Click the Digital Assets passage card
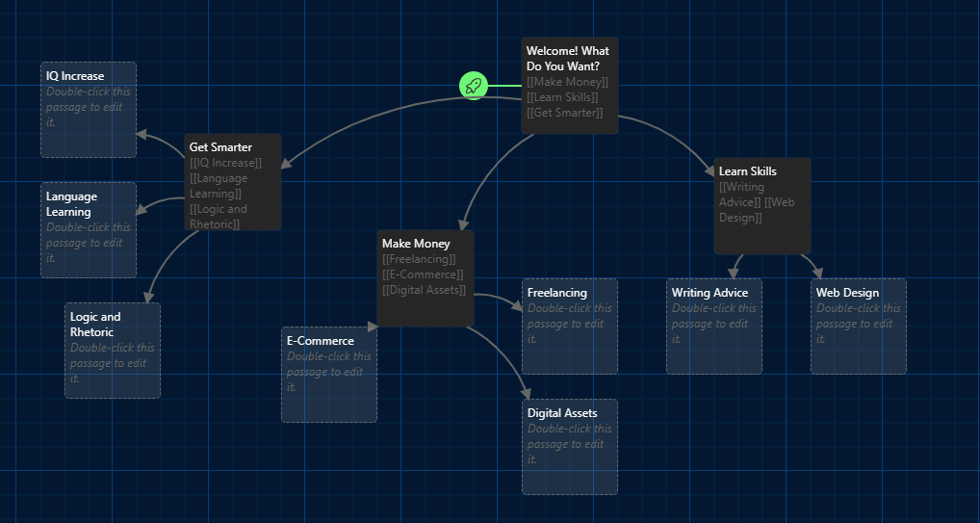 coord(569,447)
